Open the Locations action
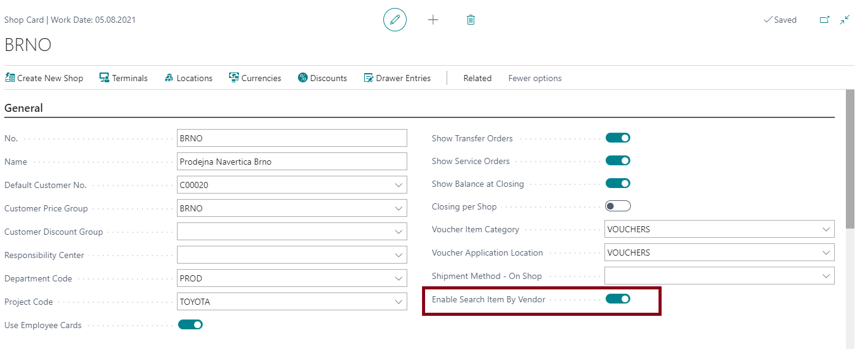Screen dimensions: 868x349 (189, 78)
